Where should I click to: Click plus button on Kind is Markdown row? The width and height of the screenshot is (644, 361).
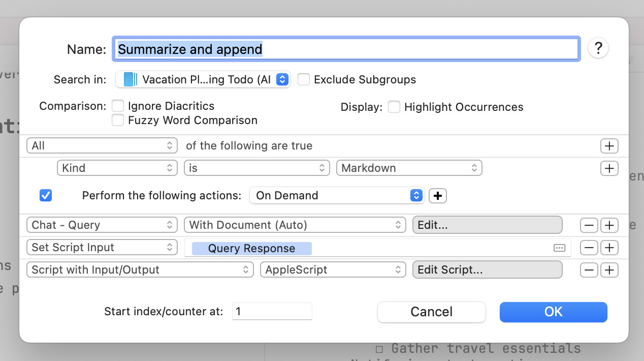[x=609, y=168]
